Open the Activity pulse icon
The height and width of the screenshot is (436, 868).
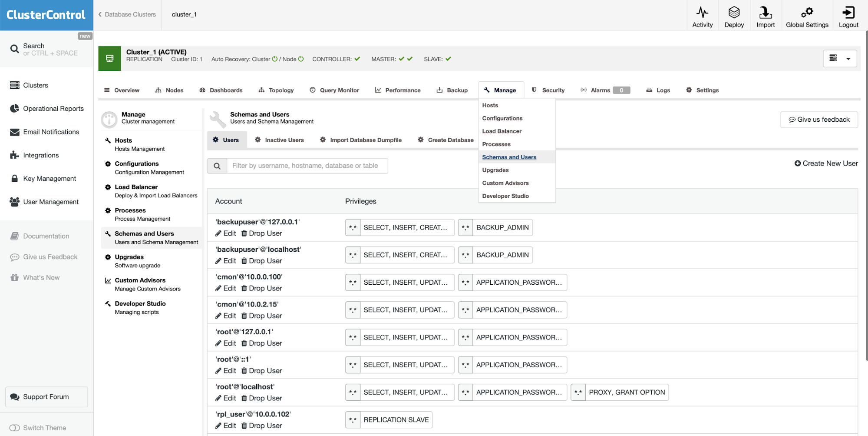[x=702, y=12]
